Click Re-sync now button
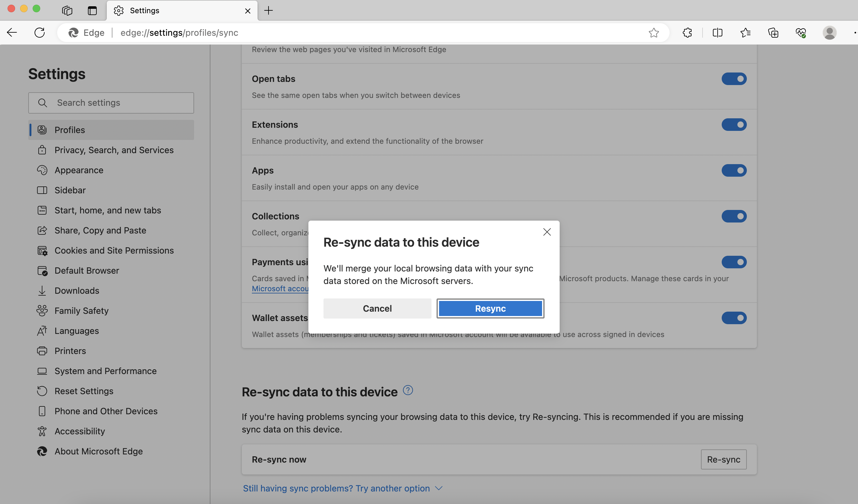Viewport: 858px width, 504px height. click(x=724, y=459)
